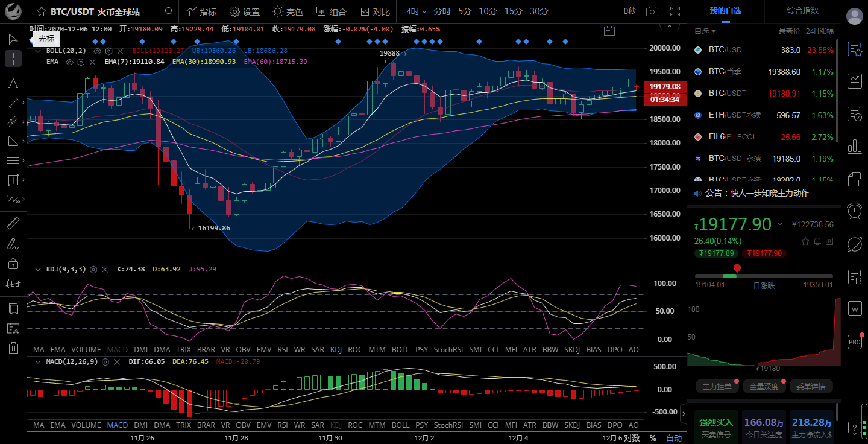
Task: Switch to 我的自选 tab
Action: point(725,11)
